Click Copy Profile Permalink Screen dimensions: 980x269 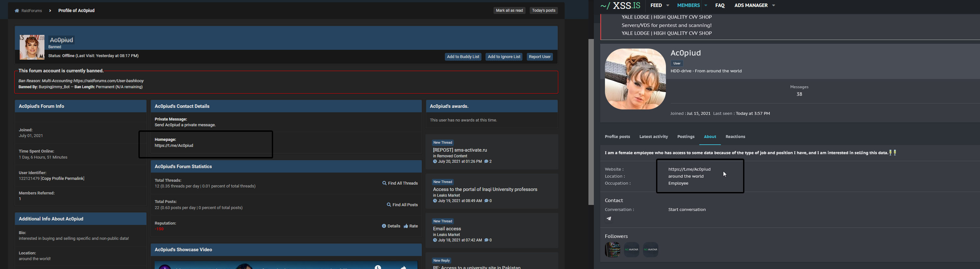click(63, 179)
